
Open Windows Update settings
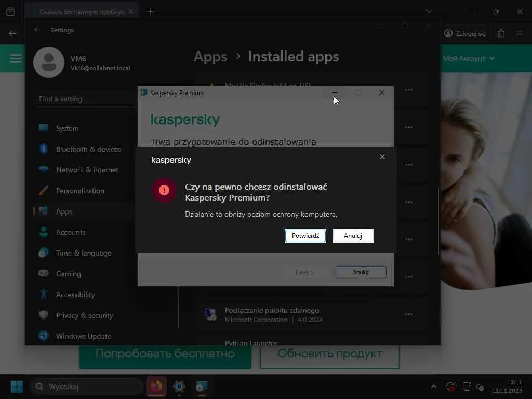tap(85, 336)
